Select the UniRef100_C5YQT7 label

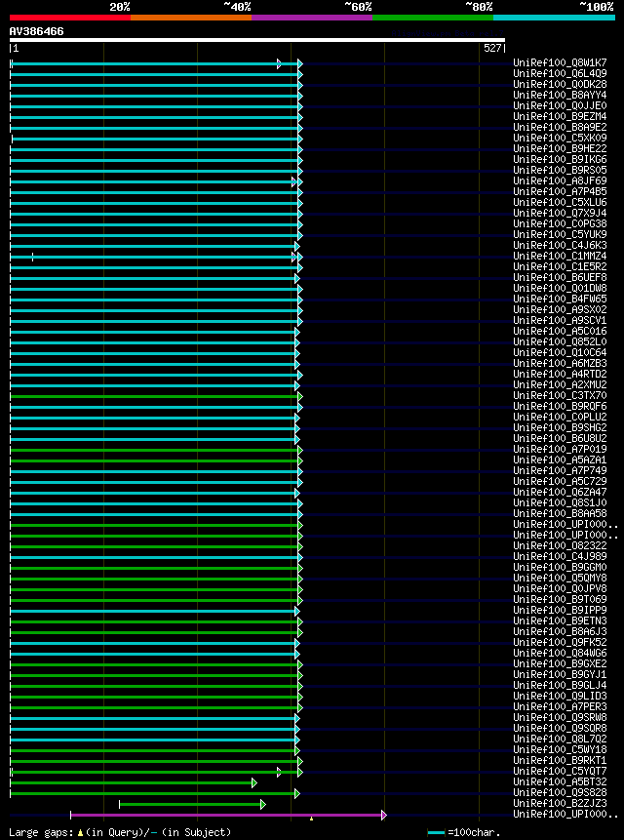pyautogui.click(x=560, y=771)
